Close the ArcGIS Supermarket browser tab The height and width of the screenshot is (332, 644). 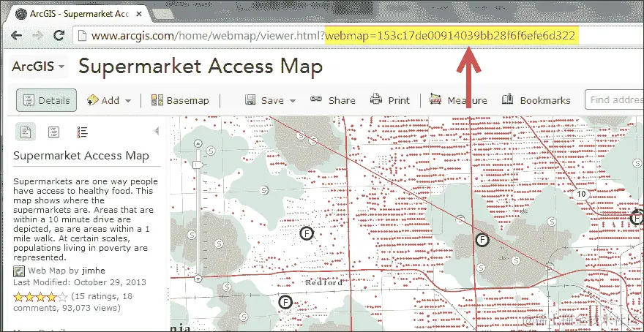[x=139, y=14]
